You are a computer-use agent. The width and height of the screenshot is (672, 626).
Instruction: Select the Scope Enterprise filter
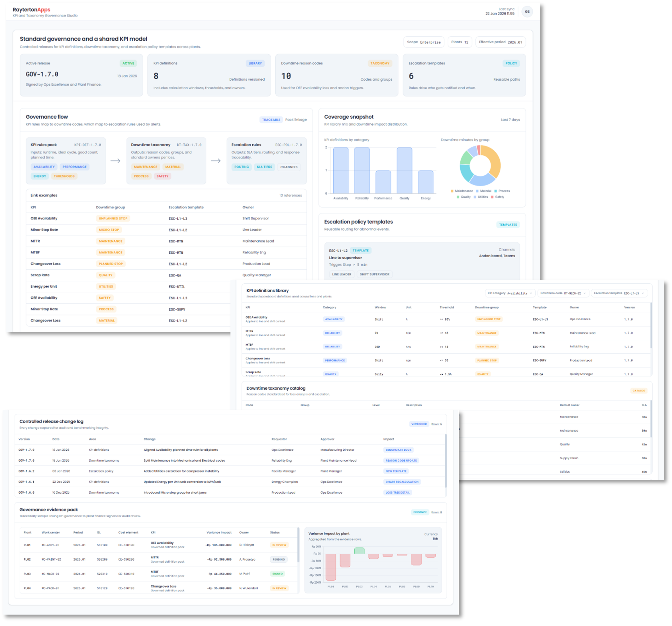pos(424,42)
